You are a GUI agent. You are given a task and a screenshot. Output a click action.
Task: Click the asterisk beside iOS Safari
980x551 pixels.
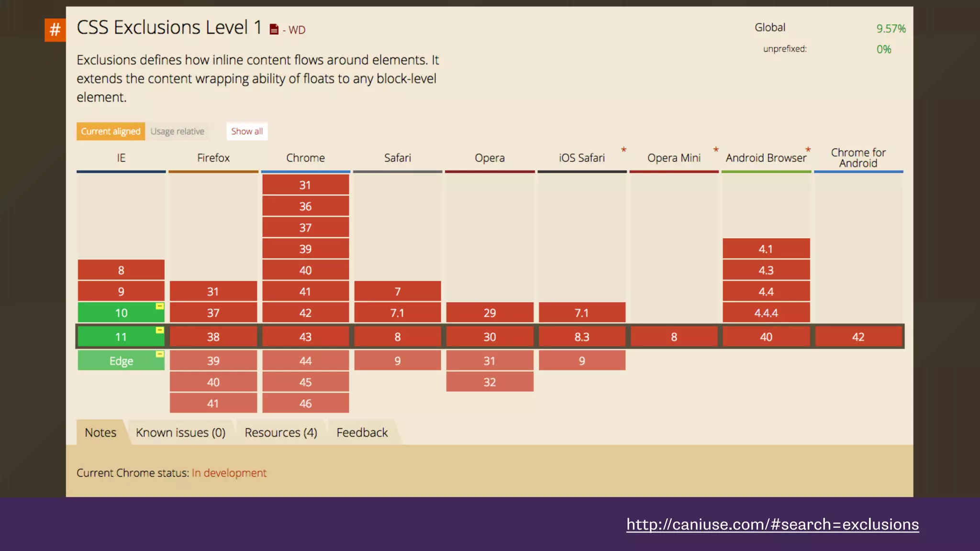coord(624,150)
